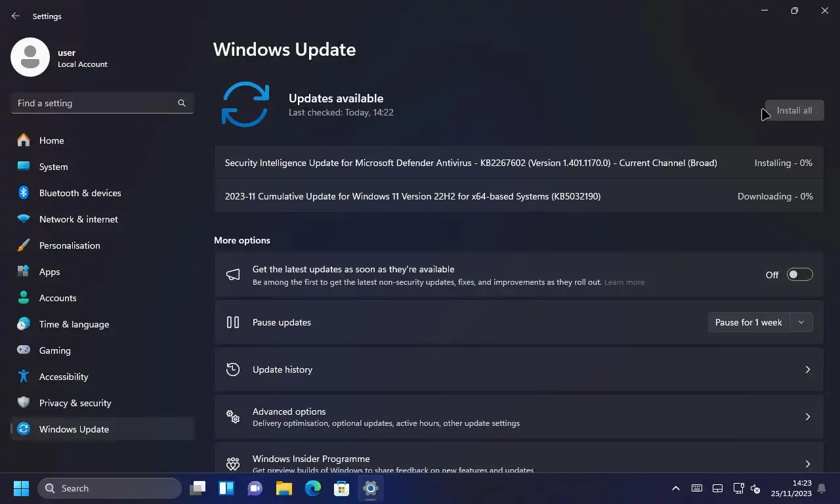Click the Home icon in the sidebar
The image size is (840, 504).
(24, 140)
